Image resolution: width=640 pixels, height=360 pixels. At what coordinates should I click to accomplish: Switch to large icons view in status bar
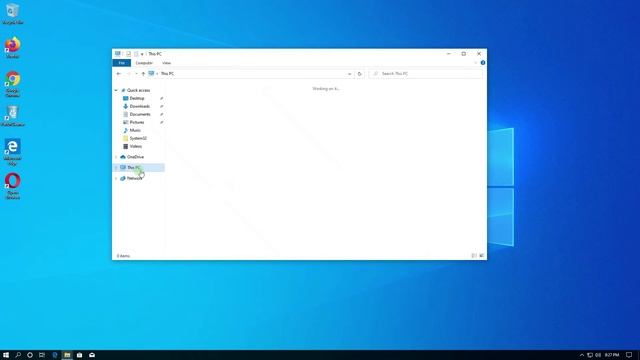(x=482, y=256)
